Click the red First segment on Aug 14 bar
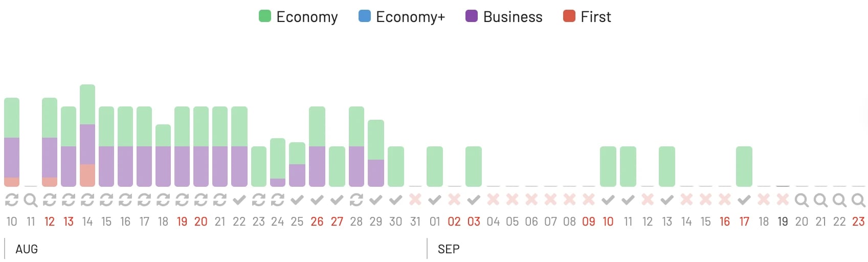Image resolution: width=868 pixels, height=262 pixels. point(87,175)
